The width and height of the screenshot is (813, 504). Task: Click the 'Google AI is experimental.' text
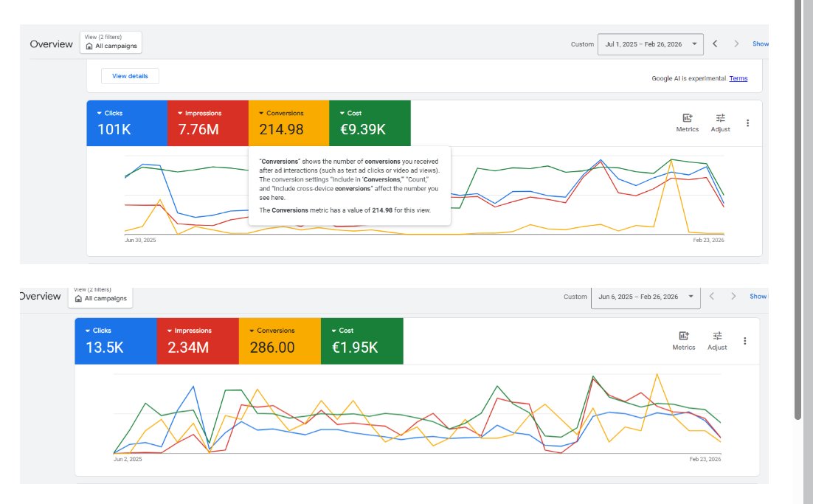click(x=689, y=78)
